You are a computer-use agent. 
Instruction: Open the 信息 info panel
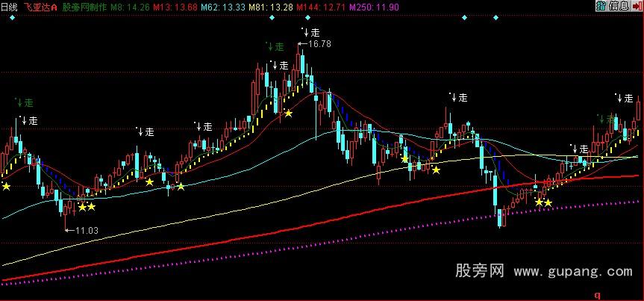tap(619, 6)
